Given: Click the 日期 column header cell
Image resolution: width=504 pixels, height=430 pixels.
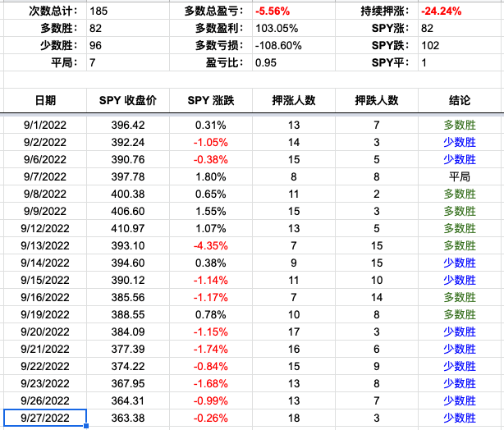Looking at the screenshot, I should click(x=45, y=100).
